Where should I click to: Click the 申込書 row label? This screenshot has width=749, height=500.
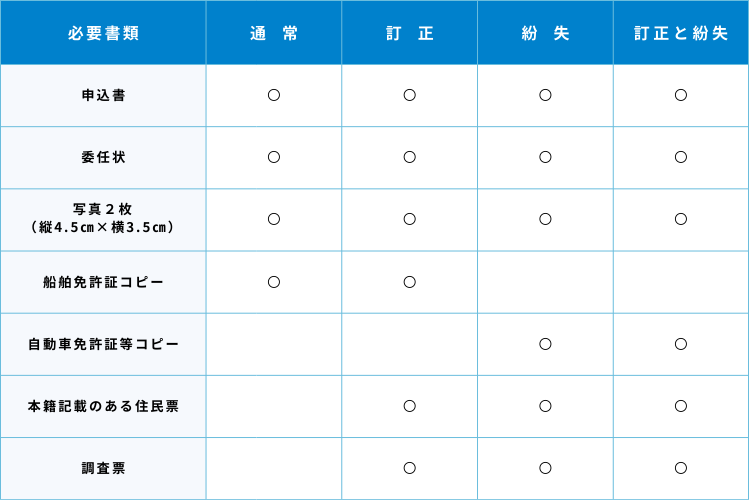pyautogui.click(x=103, y=96)
